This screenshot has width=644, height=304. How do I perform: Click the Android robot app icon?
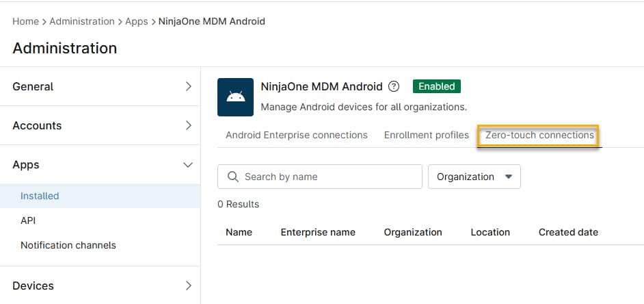(236, 97)
